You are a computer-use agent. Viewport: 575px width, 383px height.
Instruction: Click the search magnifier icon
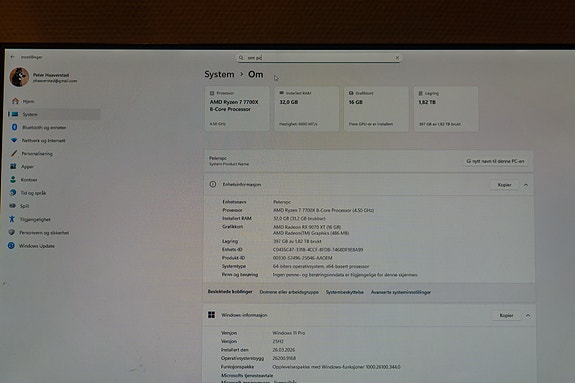click(241, 58)
